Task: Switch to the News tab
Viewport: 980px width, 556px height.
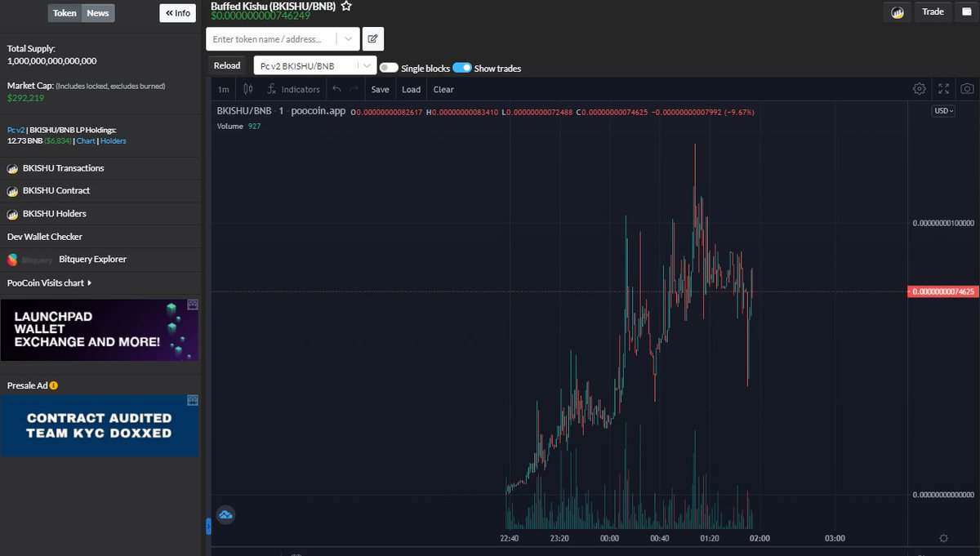Action: tap(98, 13)
